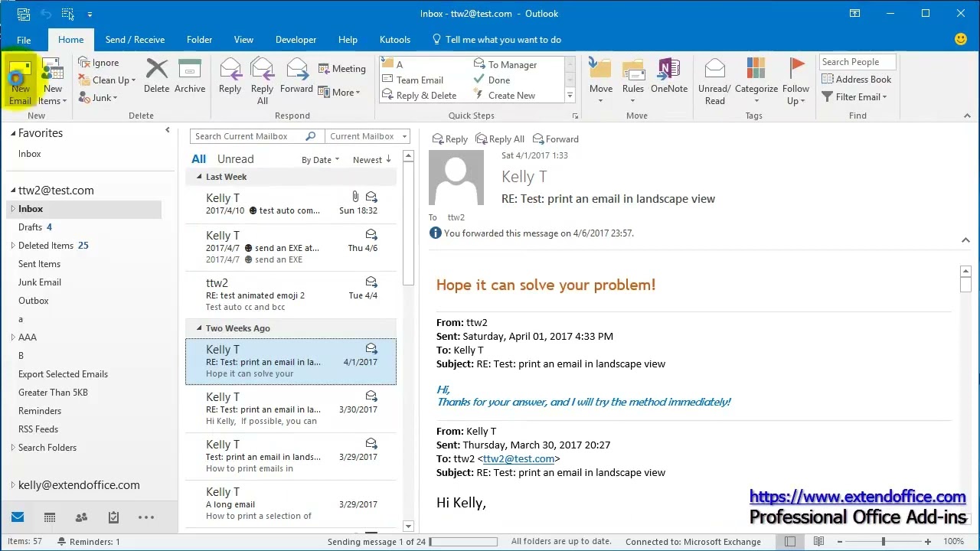
Task: Expand the kelly@extendoffice.com account
Action: click(x=13, y=485)
